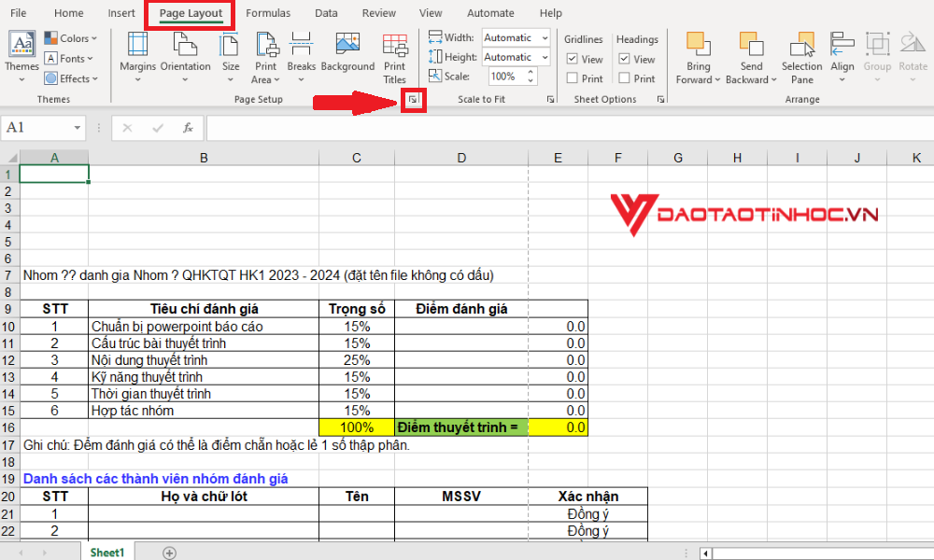Select the Orientation tool
Screen dimensions: 934x560
click(x=185, y=58)
